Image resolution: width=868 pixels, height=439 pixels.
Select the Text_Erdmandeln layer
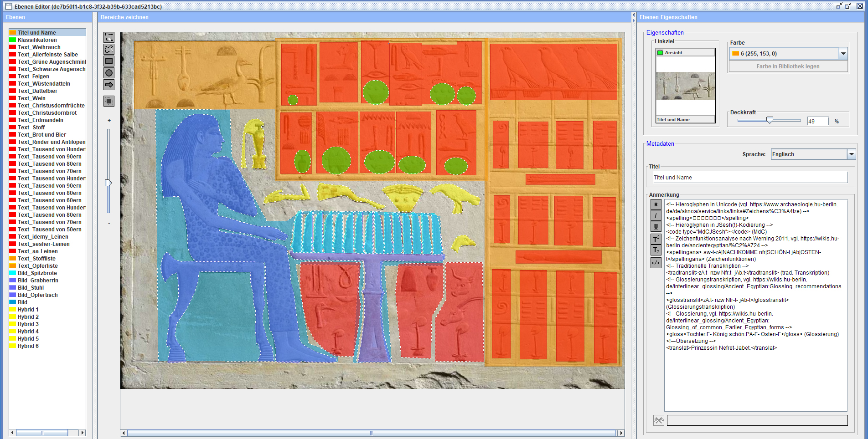(x=47, y=120)
